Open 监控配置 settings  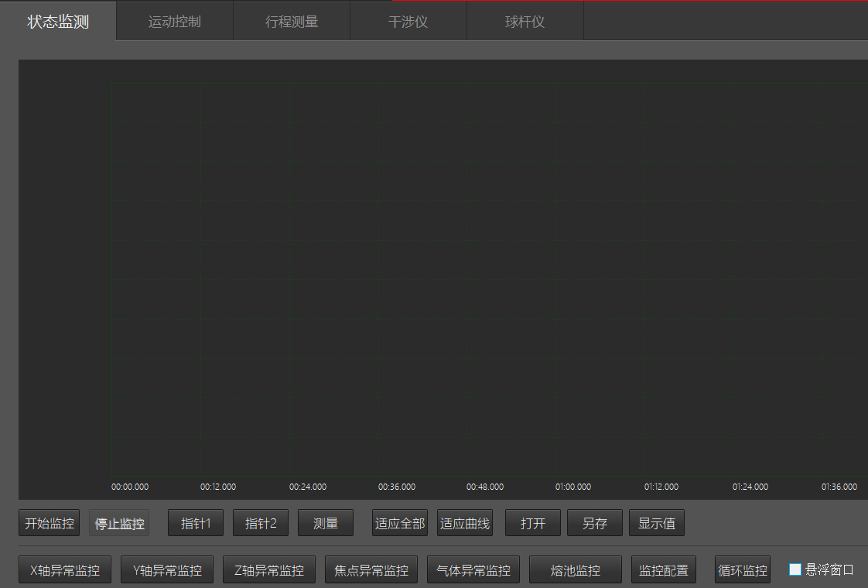coord(664,569)
